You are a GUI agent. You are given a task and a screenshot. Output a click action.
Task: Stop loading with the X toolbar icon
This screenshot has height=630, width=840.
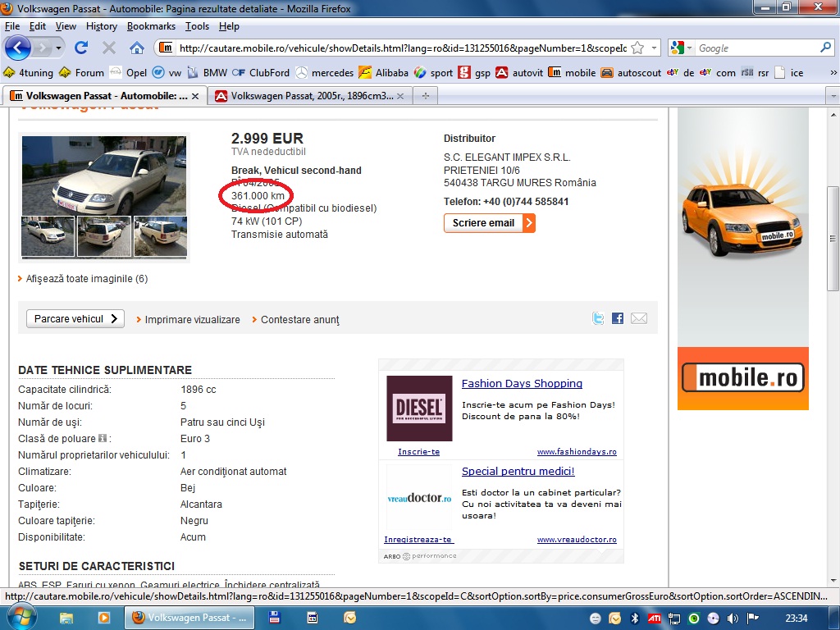tap(109, 48)
